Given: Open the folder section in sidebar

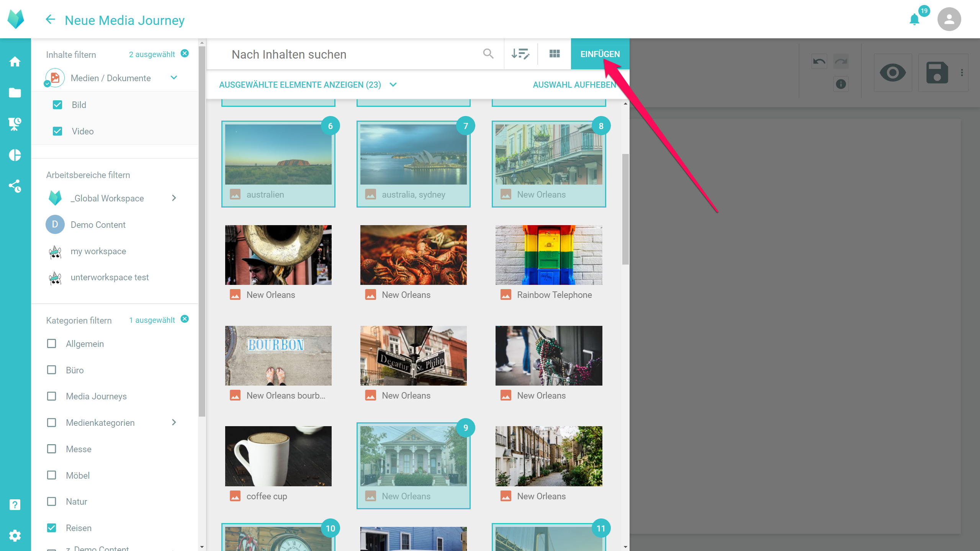Looking at the screenshot, I should tap(15, 93).
